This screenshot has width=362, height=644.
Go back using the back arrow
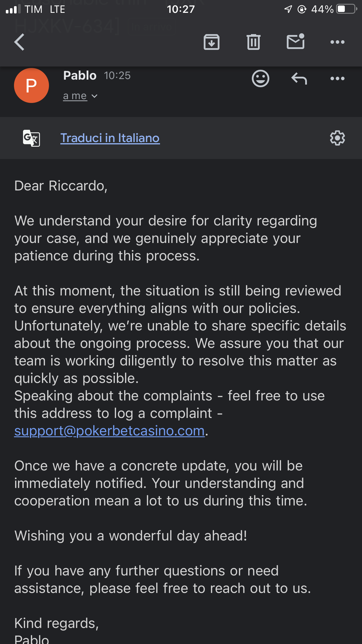pos(20,42)
